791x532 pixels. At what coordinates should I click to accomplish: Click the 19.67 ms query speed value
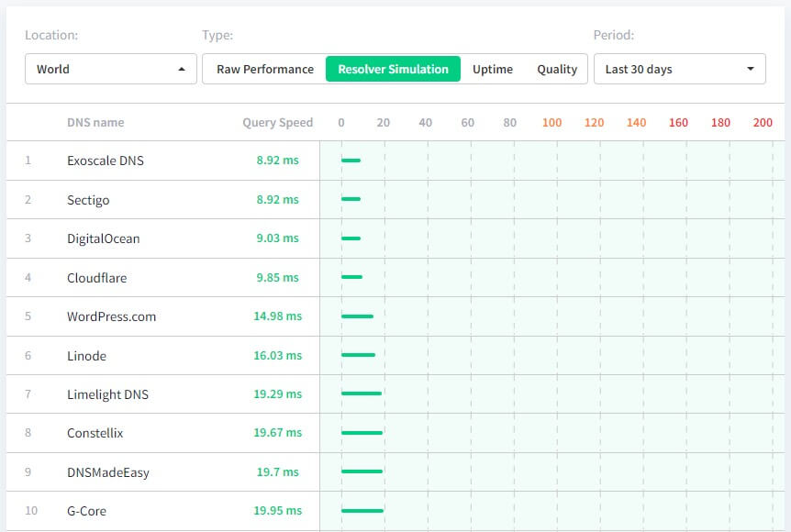point(277,433)
